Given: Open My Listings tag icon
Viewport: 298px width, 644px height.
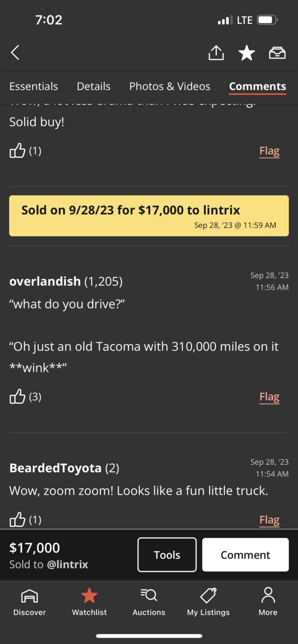Looking at the screenshot, I should pyautogui.click(x=208, y=602).
